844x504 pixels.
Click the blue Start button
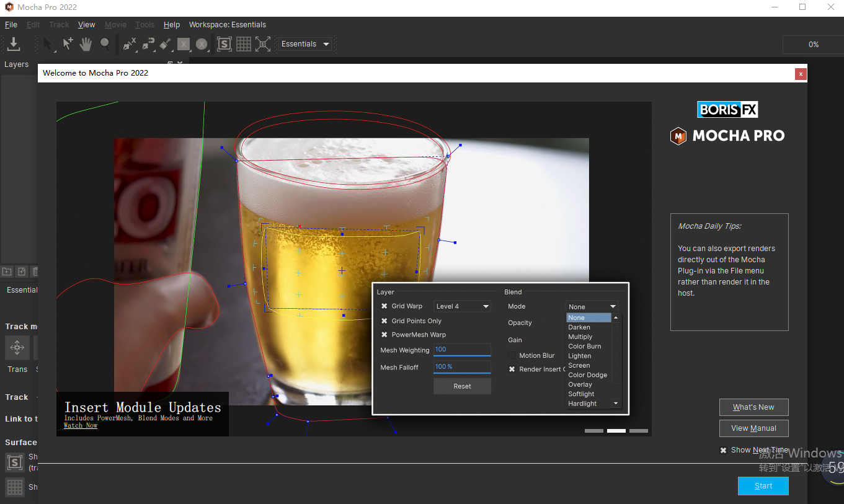point(763,486)
